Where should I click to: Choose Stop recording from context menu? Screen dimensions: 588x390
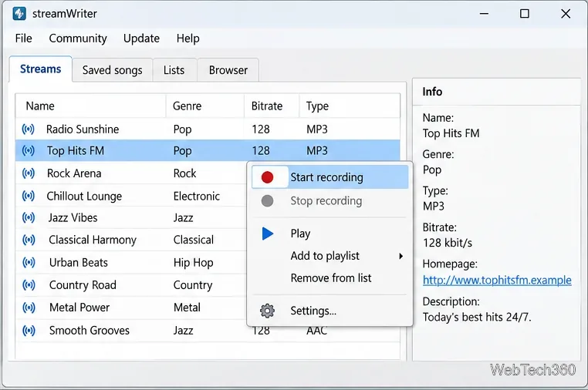(x=330, y=201)
